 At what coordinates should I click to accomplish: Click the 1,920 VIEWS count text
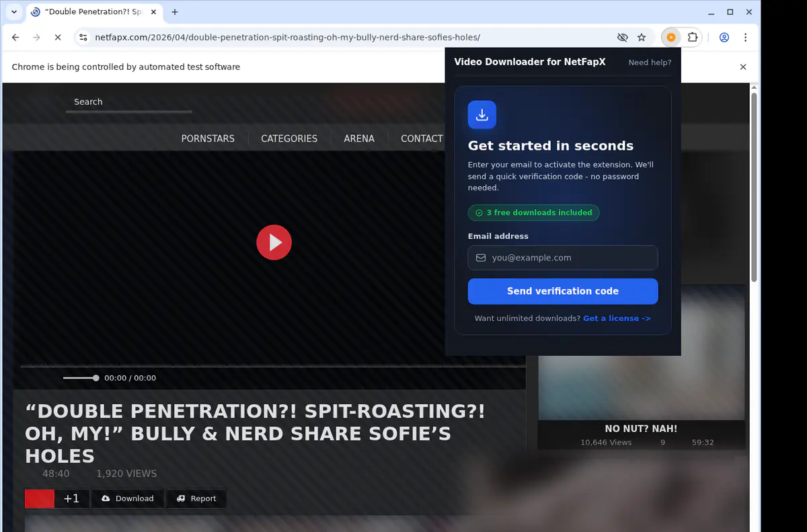coord(126,473)
